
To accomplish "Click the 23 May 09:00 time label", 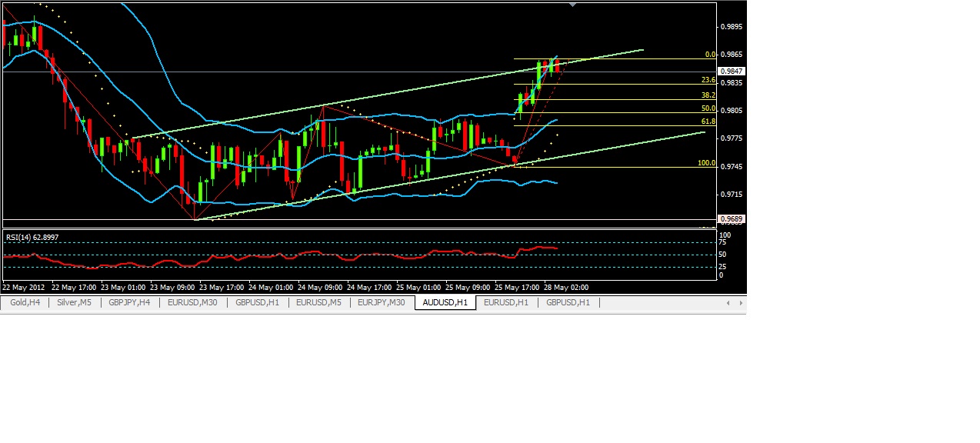I will (x=172, y=287).
